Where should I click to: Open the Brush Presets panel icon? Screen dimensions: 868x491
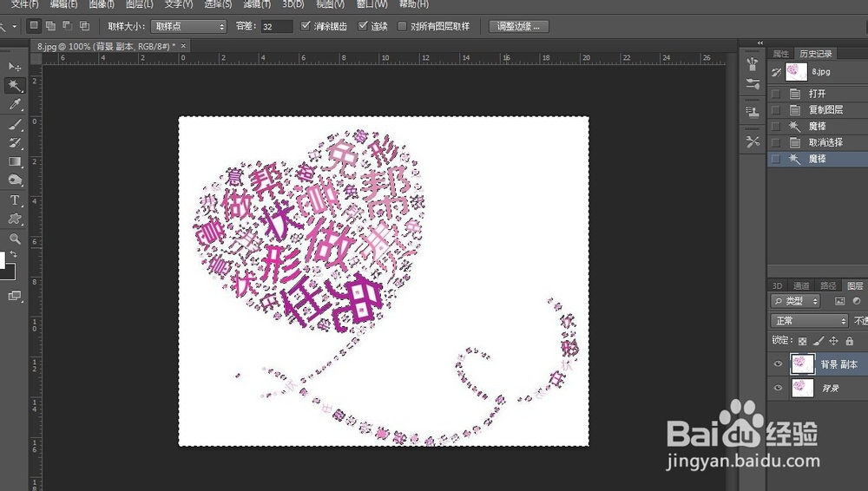(753, 63)
